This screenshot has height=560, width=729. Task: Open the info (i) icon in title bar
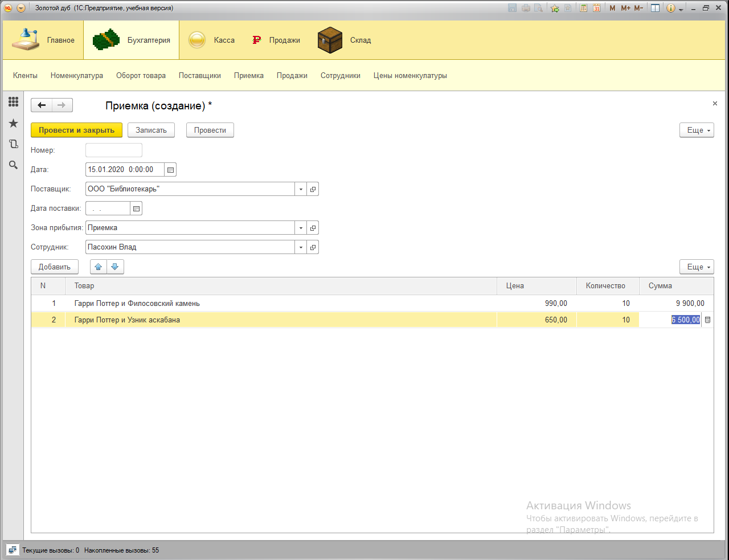(x=671, y=8)
